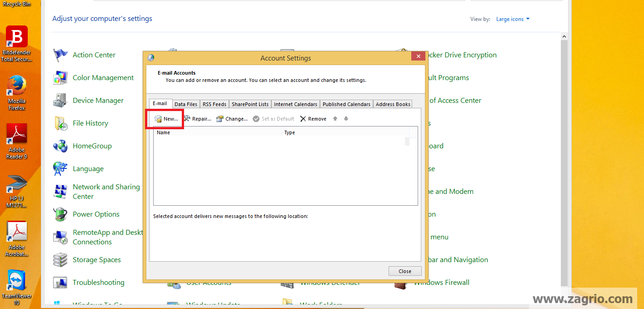
Task: Click the RemoteApp and Desktop Connections icon
Action: [x=60, y=237]
